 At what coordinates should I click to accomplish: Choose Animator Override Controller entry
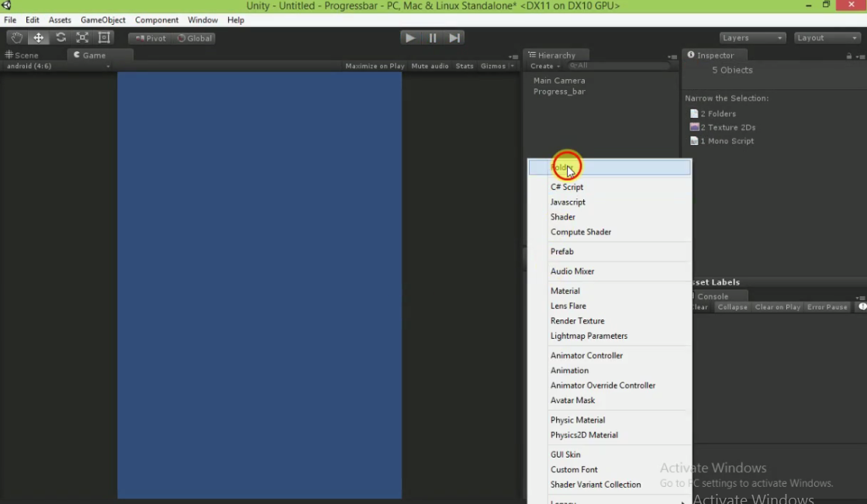(610, 385)
